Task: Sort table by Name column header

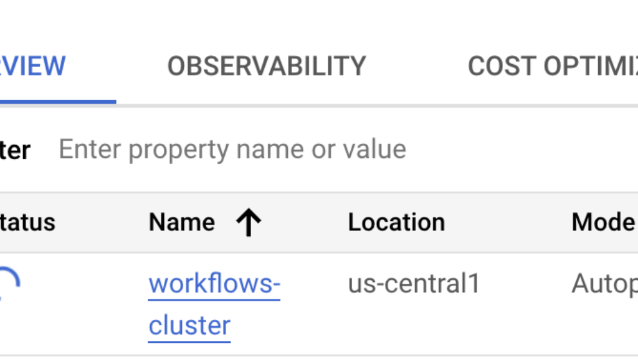Action: point(181,222)
